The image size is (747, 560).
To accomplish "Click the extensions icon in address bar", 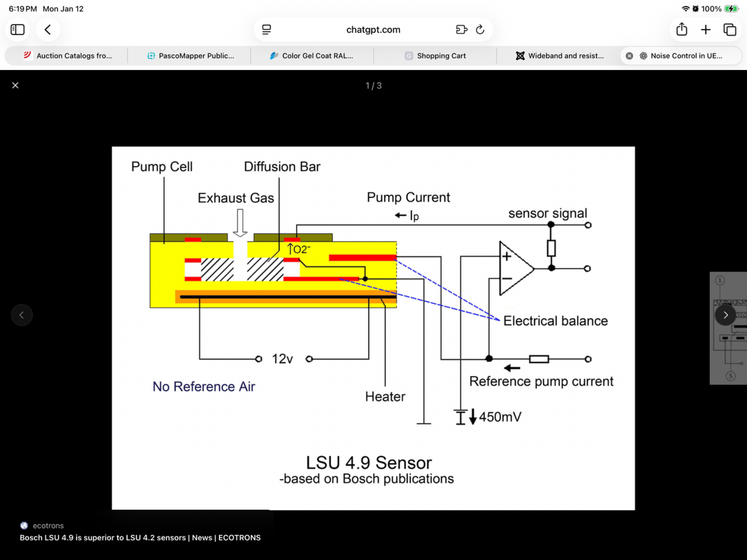I will pyautogui.click(x=461, y=30).
